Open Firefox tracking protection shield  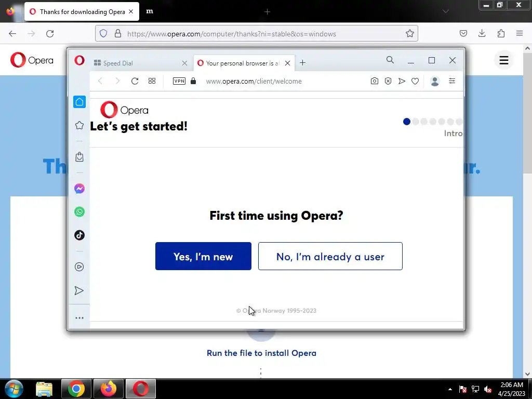103,33
